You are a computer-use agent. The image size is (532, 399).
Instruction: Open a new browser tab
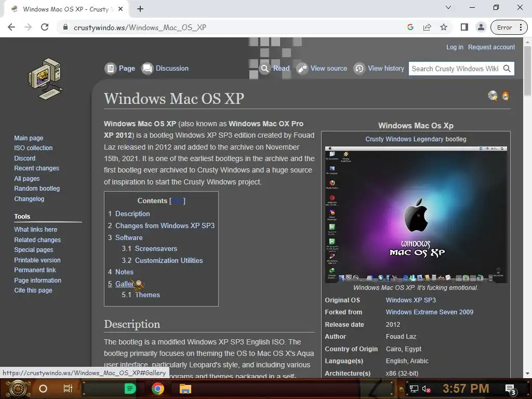(140, 9)
